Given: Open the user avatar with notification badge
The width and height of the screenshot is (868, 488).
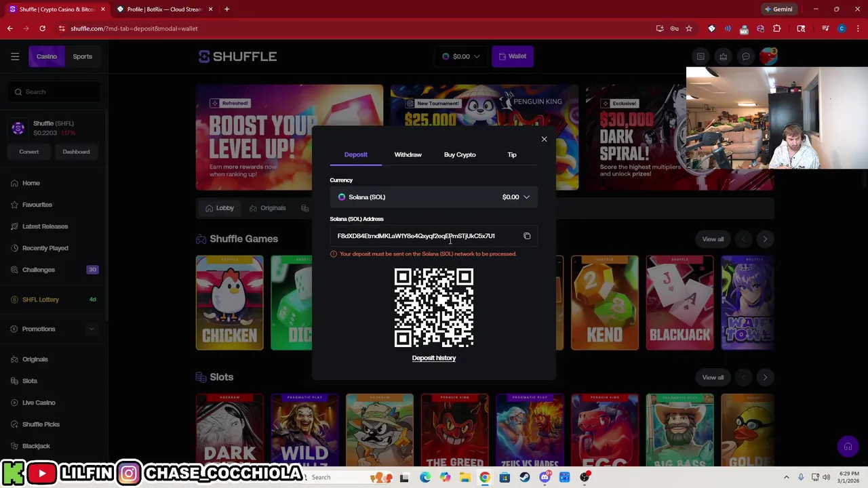Looking at the screenshot, I should (768, 56).
